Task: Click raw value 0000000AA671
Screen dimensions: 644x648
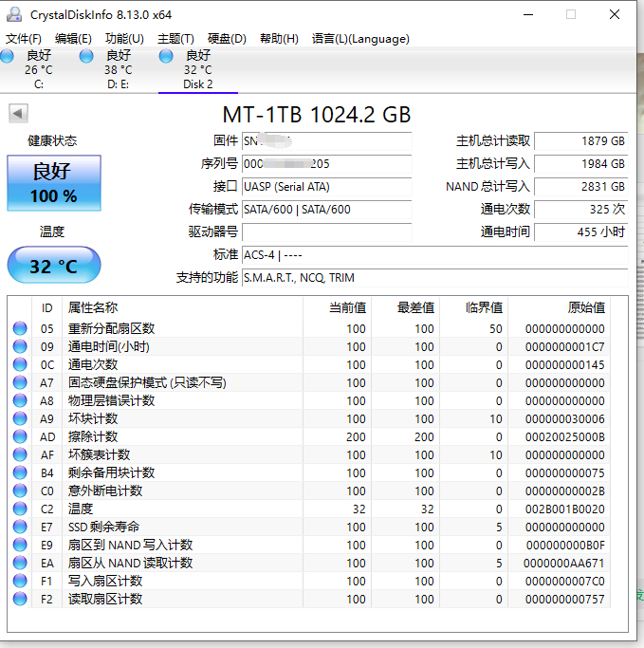Action: point(564,564)
